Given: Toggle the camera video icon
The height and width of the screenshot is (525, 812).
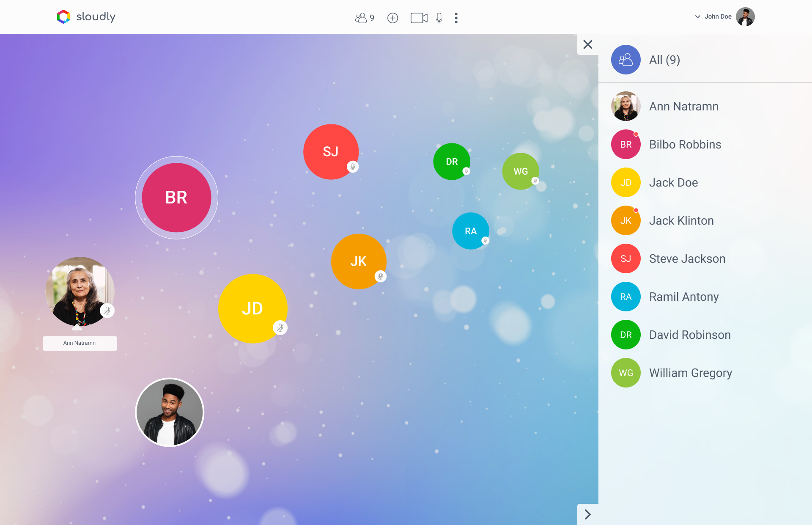Looking at the screenshot, I should [419, 18].
